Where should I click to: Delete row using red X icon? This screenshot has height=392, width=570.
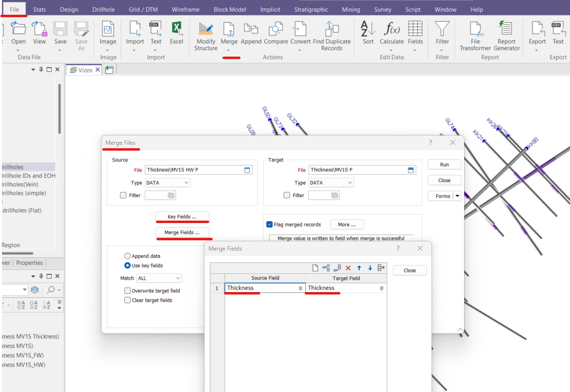pos(348,268)
